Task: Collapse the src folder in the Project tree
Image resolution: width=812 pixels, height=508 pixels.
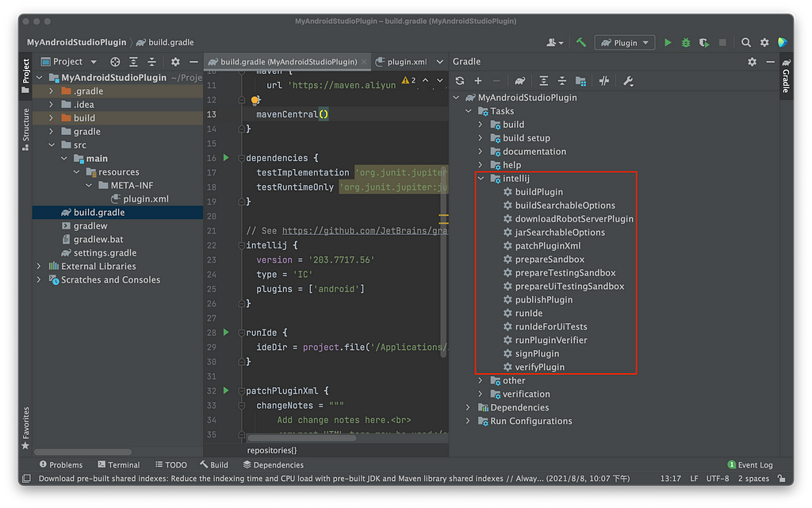Action: [52, 144]
